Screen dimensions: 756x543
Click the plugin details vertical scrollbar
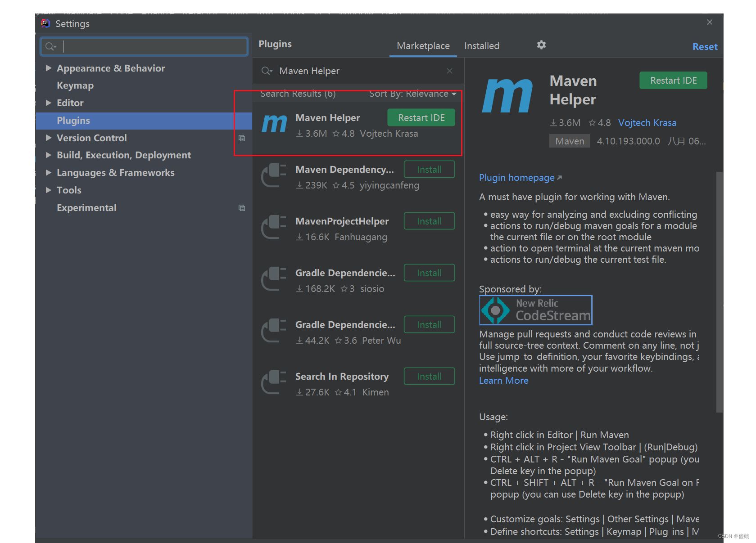[720, 292]
